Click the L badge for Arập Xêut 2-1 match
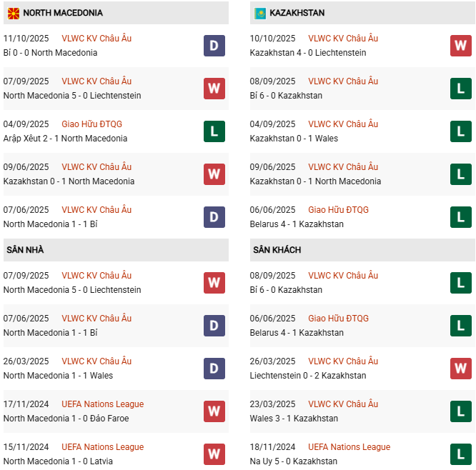 pyautogui.click(x=214, y=131)
